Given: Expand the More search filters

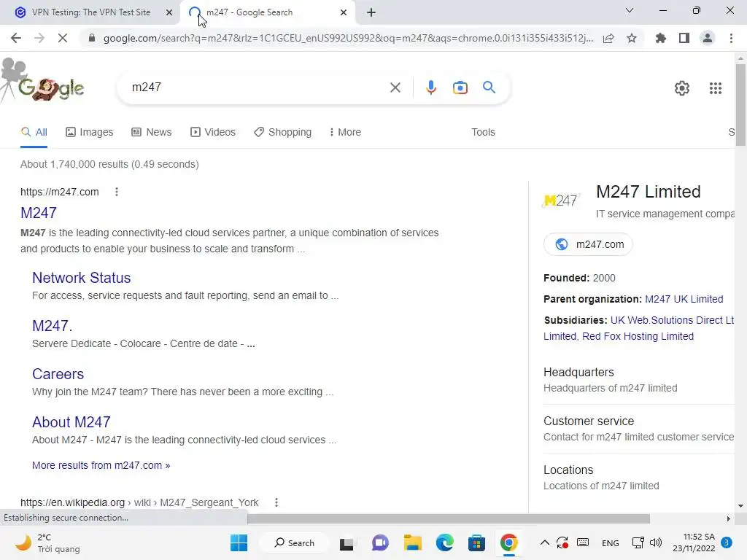Looking at the screenshot, I should tap(345, 132).
